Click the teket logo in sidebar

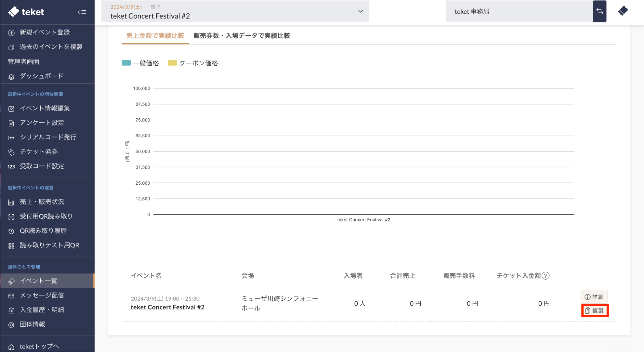tap(26, 12)
